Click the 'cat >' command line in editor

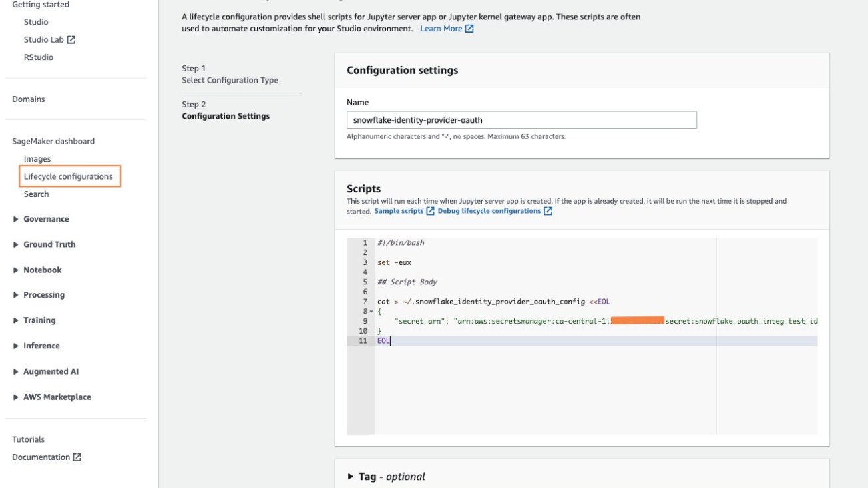pyautogui.click(x=493, y=302)
